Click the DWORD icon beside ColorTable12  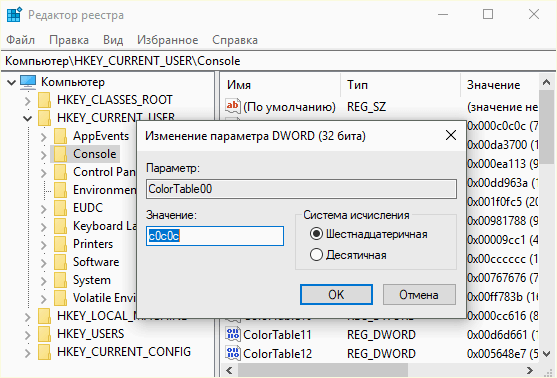tap(233, 353)
